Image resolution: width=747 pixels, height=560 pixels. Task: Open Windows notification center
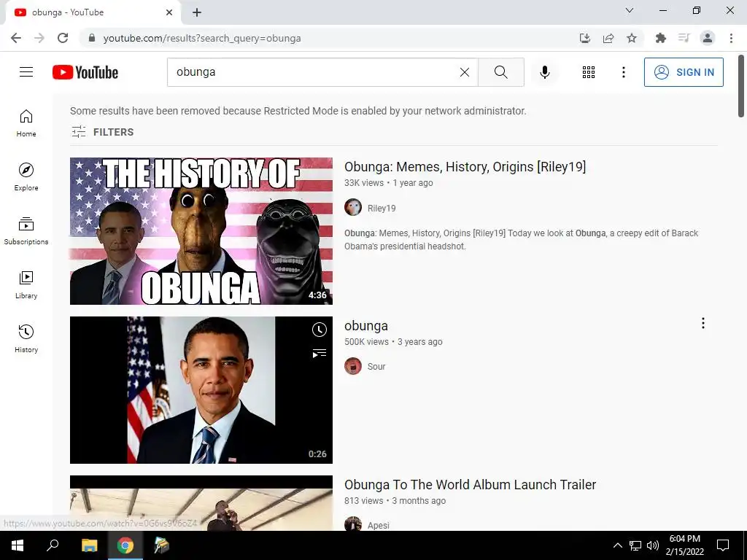pyautogui.click(x=723, y=545)
